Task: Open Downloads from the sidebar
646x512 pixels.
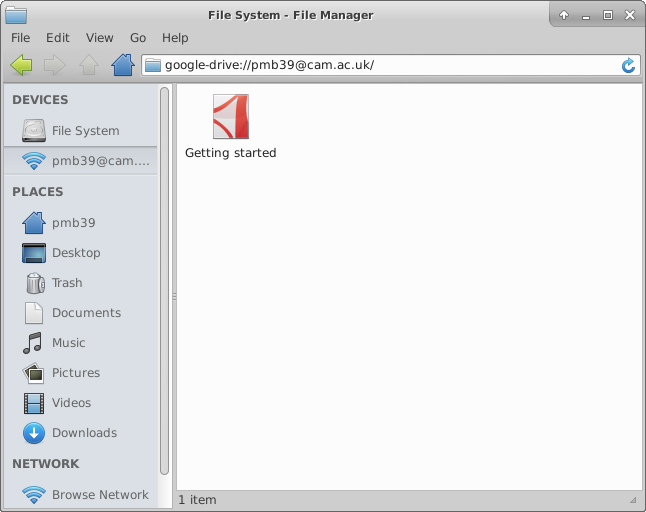Action: (84, 433)
